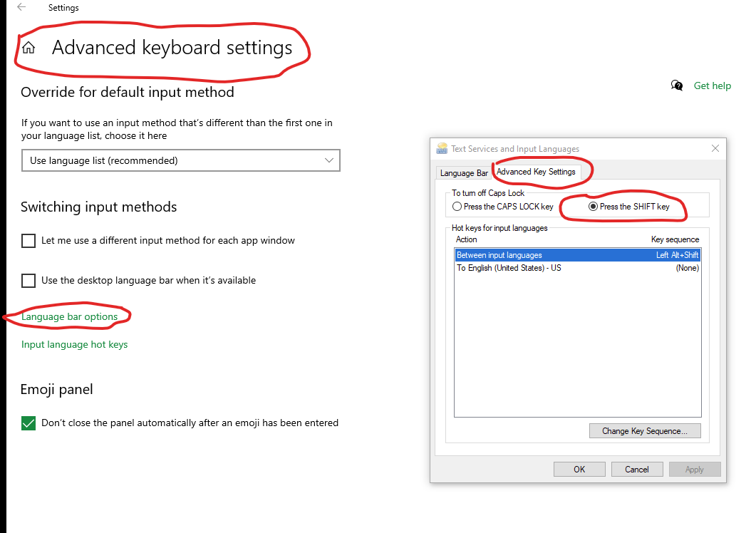Image resolution: width=756 pixels, height=533 pixels.
Task: Select To English (United States) - US hotkey row
Action: pyautogui.click(x=578, y=268)
